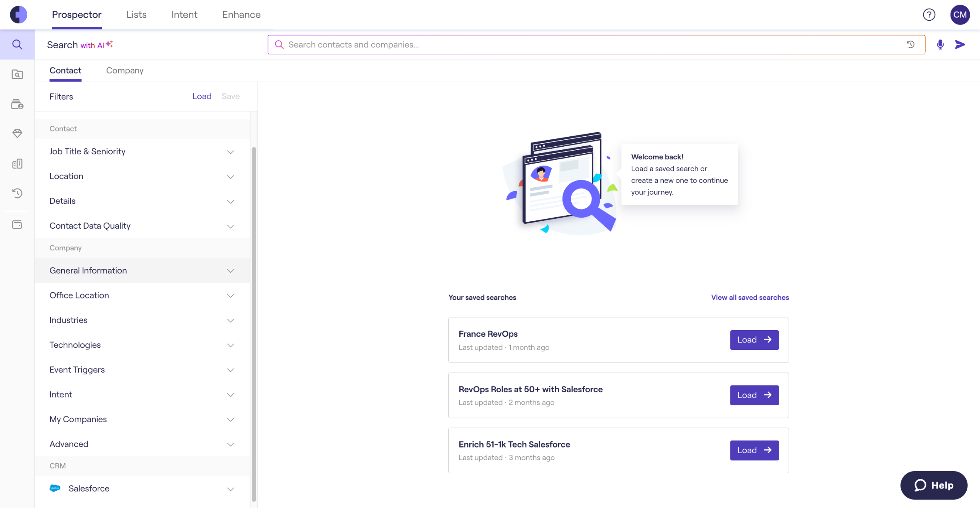Image resolution: width=980 pixels, height=508 pixels.
Task: Click the diamond icon in left sidebar
Action: [x=17, y=133]
